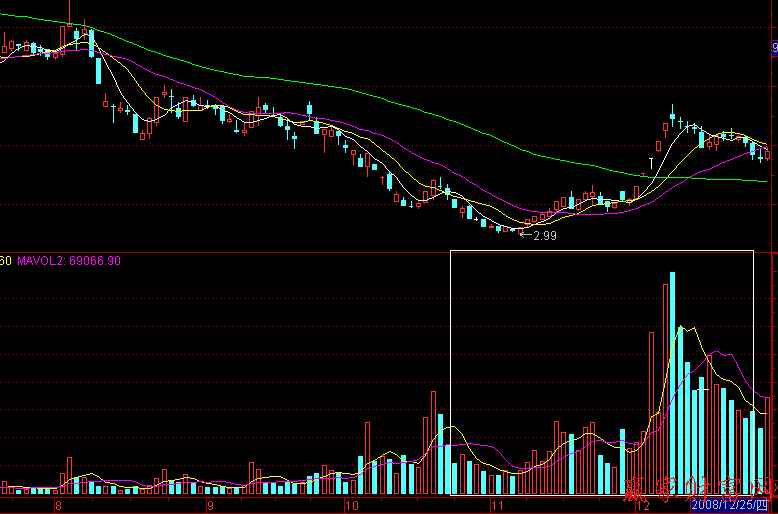Click the 2.99 lowest price label
This screenshot has height=514, width=778.
pos(545,235)
